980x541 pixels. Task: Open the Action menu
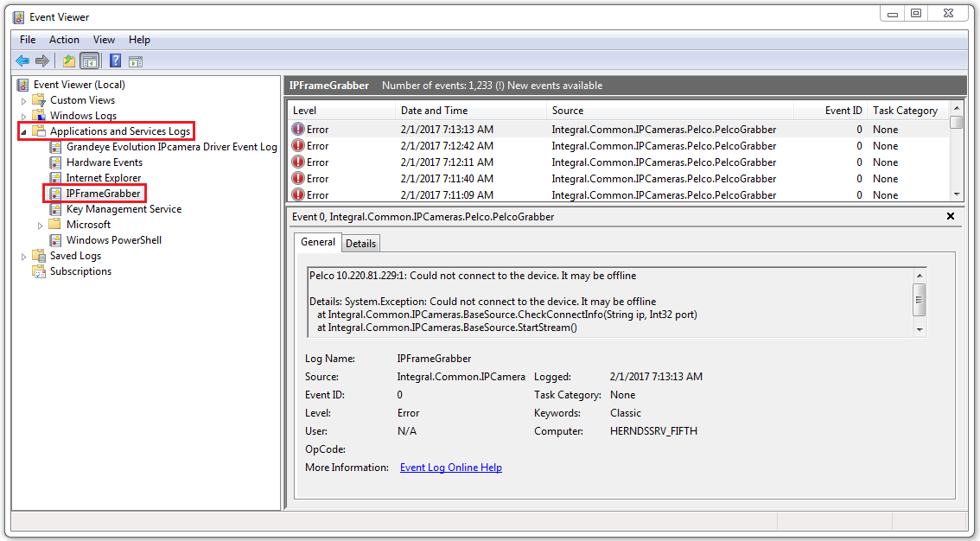[64, 40]
